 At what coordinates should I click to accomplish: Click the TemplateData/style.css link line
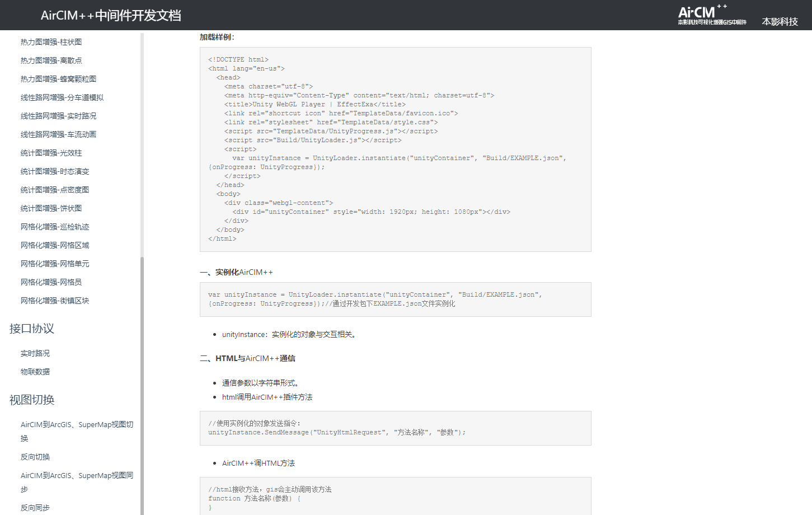331,122
